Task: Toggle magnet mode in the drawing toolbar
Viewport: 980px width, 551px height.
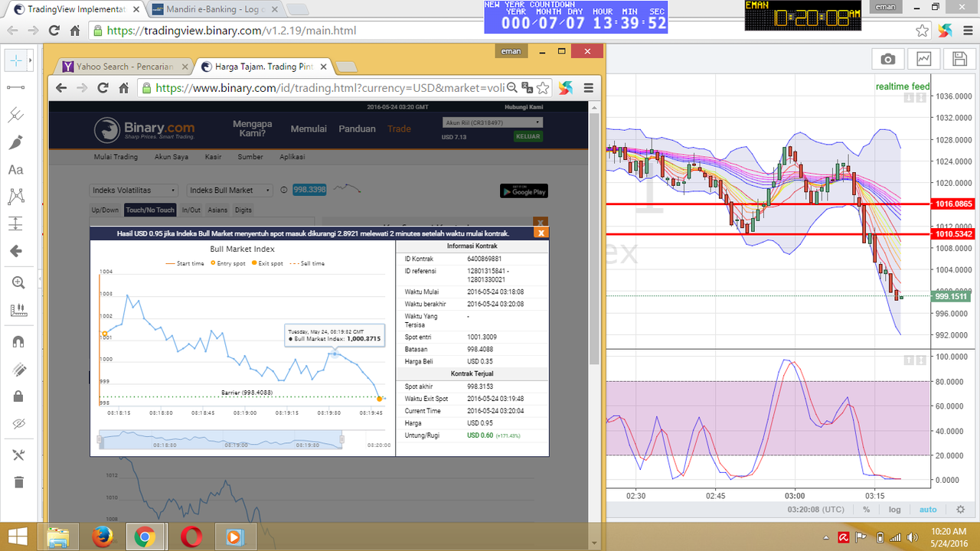Action: (18, 341)
